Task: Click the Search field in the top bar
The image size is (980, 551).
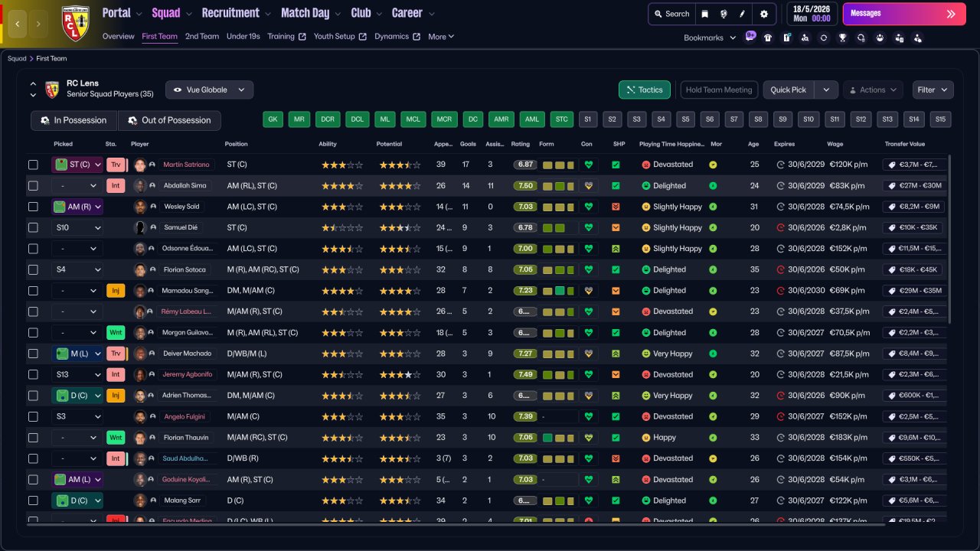Action: (x=671, y=14)
